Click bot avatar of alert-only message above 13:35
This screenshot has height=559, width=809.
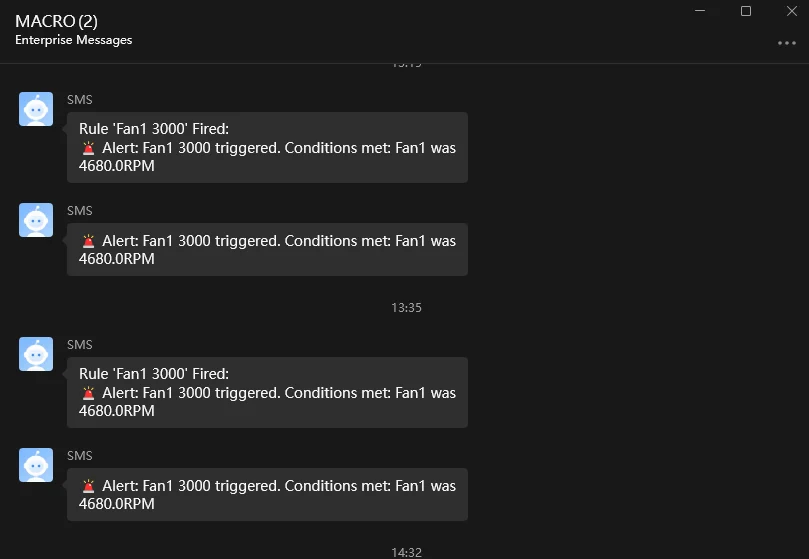(36, 220)
